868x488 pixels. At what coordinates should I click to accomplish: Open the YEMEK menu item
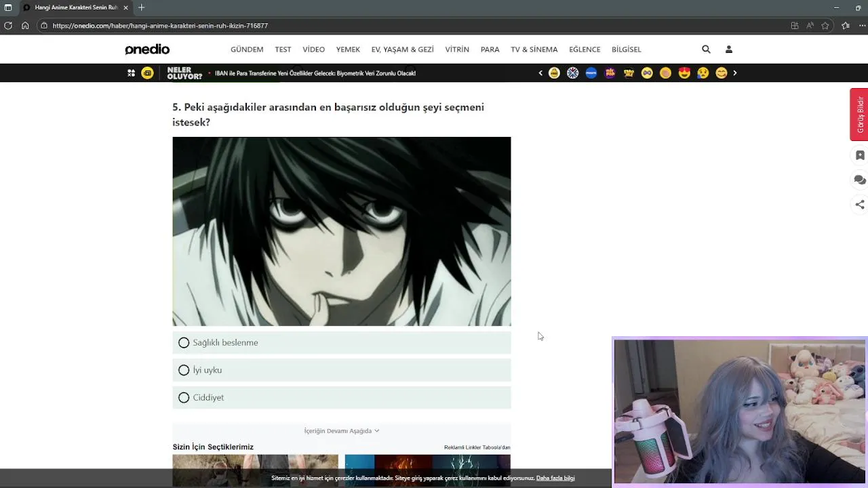[348, 49]
